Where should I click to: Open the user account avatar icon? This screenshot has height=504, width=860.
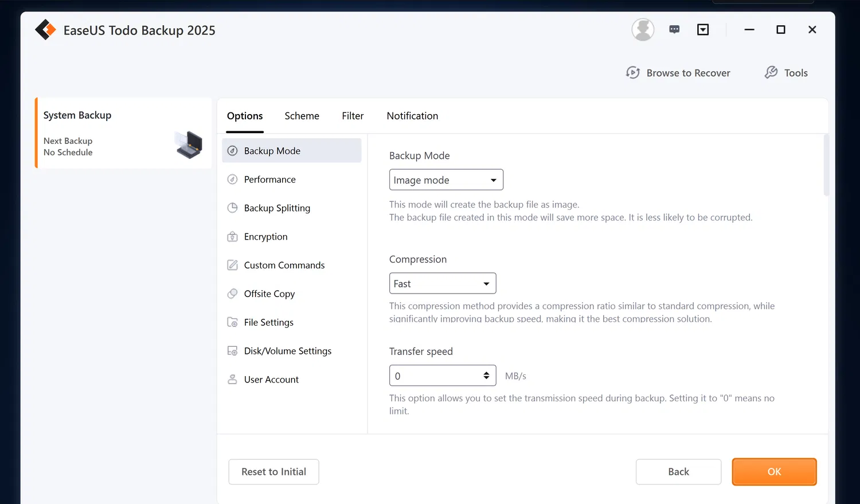[643, 30]
